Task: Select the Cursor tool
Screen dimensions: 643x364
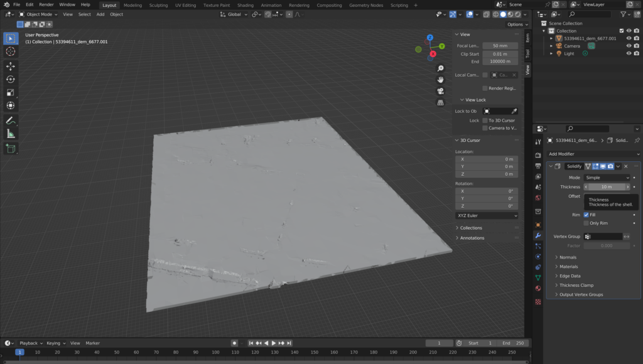Action: click(x=11, y=51)
